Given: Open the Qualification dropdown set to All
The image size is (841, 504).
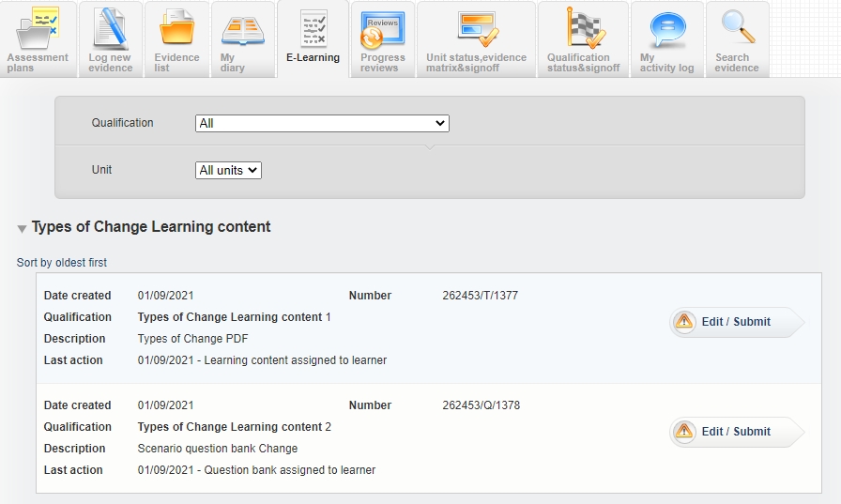Looking at the screenshot, I should pyautogui.click(x=322, y=123).
